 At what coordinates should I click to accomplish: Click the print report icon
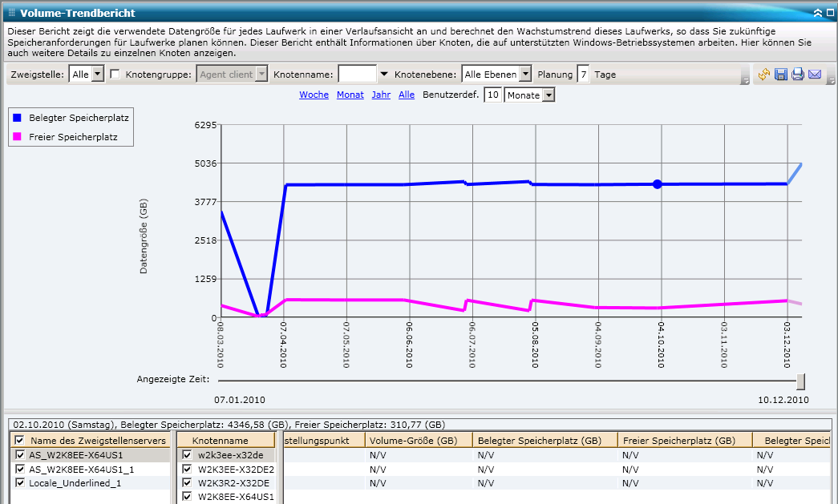point(797,75)
